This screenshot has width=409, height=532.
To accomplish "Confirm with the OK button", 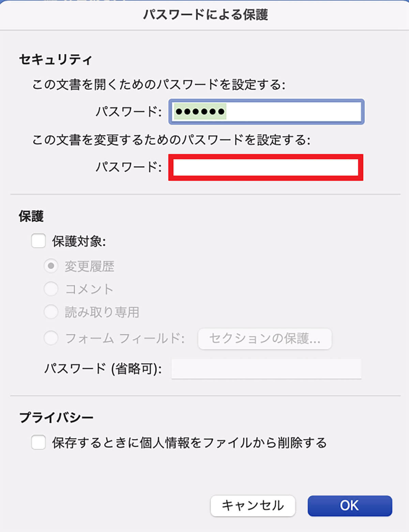I will (x=349, y=505).
